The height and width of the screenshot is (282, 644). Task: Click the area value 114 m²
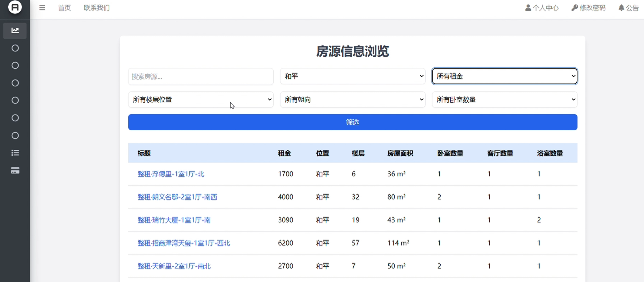[398, 243]
